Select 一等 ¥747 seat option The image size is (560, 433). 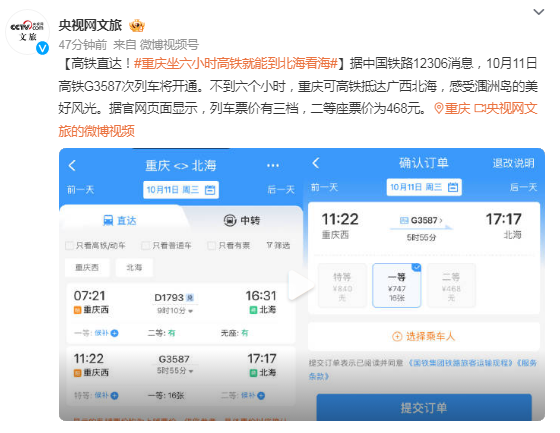[396, 285]
